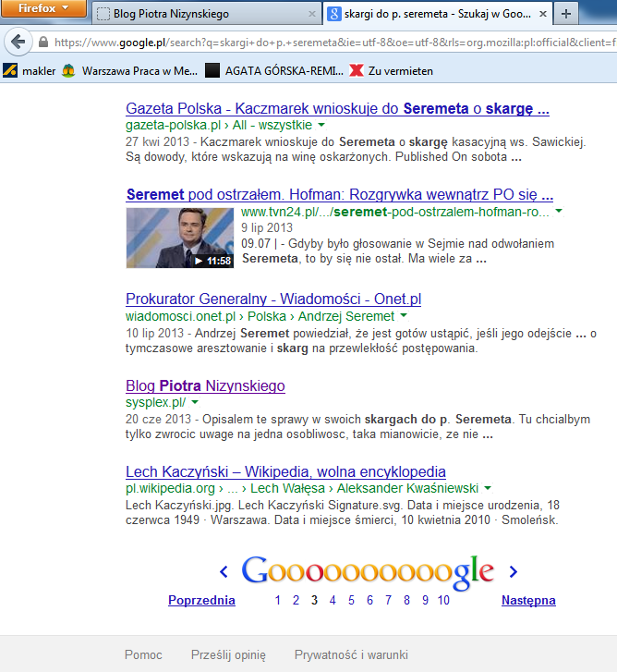The width and height of the screenshot is (617, 672).
Task: Expand dropdown arrow next to gazeta-polska.pl URL
Action: click(321, 124)
